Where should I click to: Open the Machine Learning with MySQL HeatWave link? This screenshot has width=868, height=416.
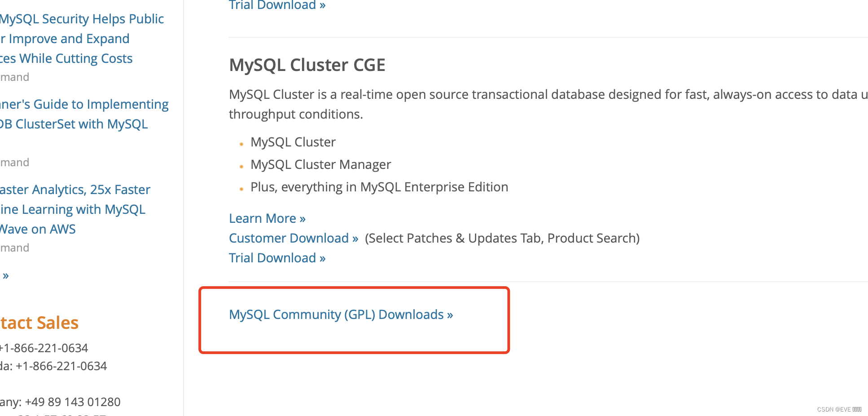click(x=73, y=209)
